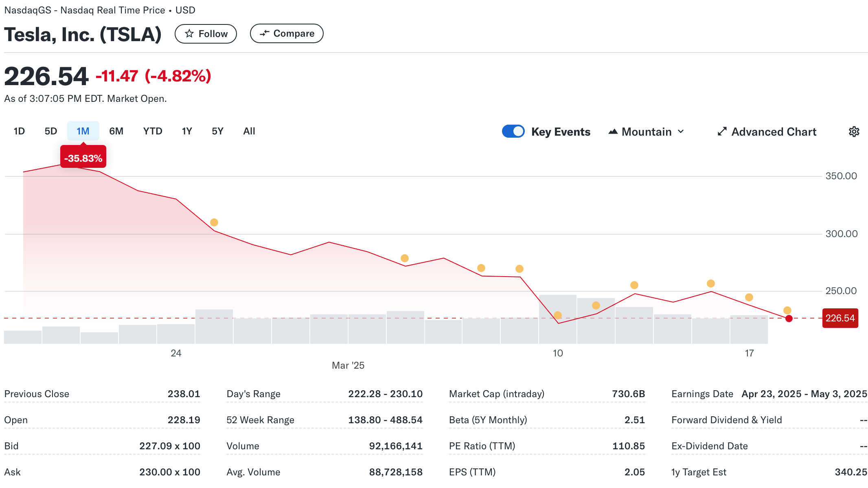Click 52 Week Range 138.80 - 488.54

point(385,420)
